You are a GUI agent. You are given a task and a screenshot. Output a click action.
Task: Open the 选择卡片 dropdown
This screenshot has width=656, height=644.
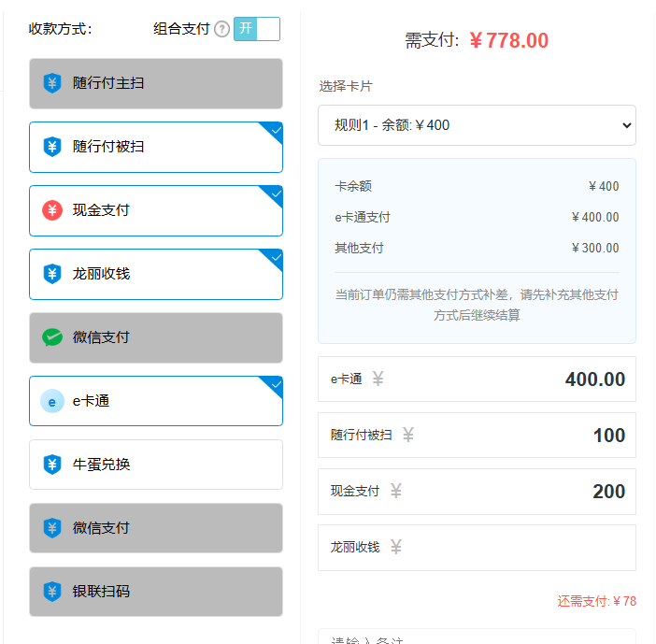pos(477,125)
